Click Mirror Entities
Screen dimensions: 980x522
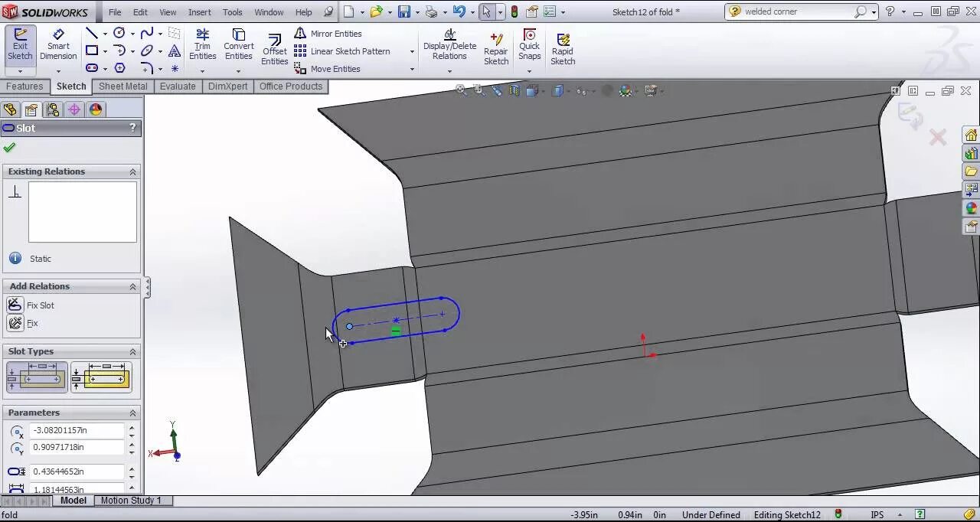[328, 34]
